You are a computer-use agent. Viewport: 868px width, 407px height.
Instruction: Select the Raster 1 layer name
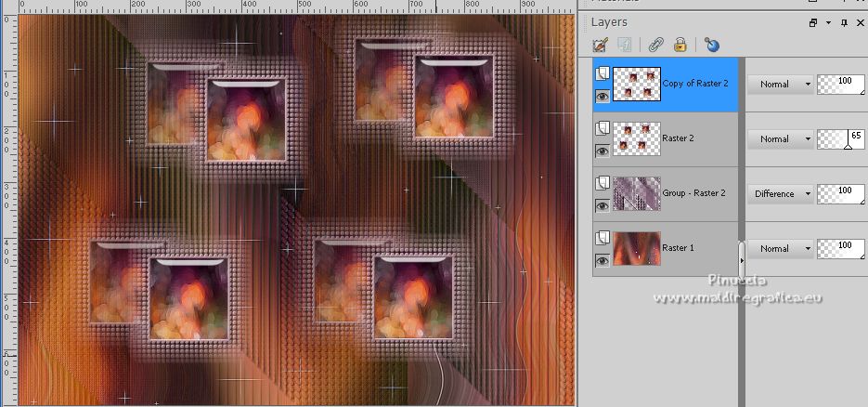point(678,248)
